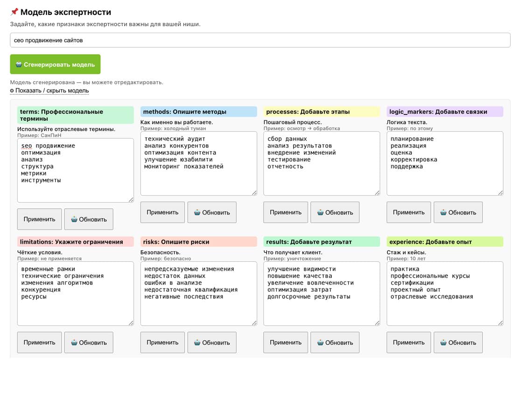This screenshot has height=420, width=518.
Task: Apply the logic_markers block changes
Action: point(408,212)
